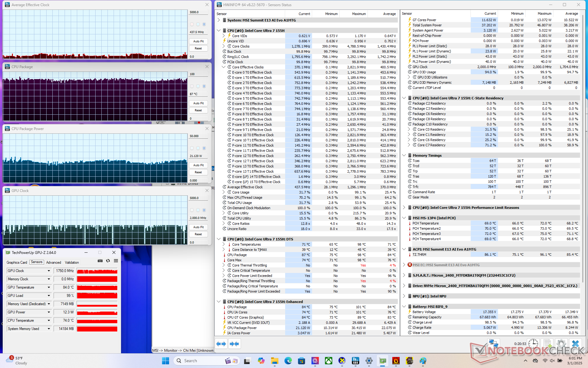
Task: Click the HWiNFO log file icon
Action: (x=547, y=344)
